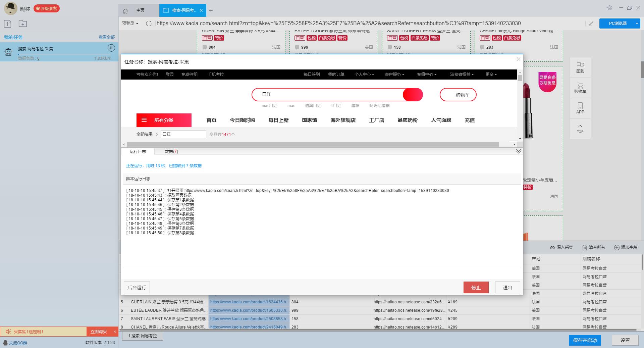Viewport: 644px width, 348px height.
Task: Select the 海外旗舰店 nav item
Action: [343, 120]
